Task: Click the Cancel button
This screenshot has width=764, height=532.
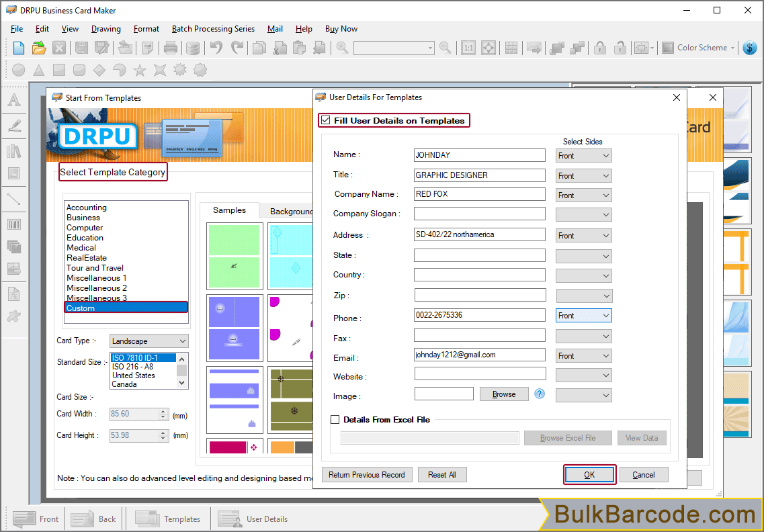Action: click(644, 474)
